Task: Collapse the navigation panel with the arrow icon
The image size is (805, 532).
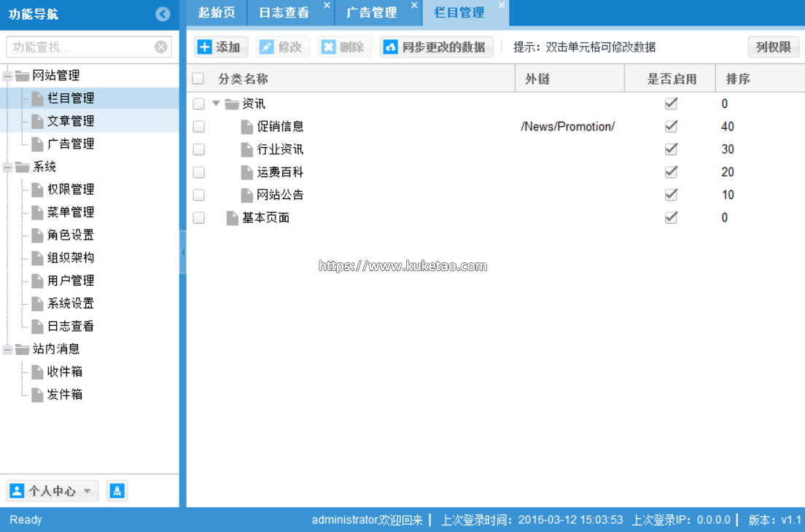Action: (163, 14)
